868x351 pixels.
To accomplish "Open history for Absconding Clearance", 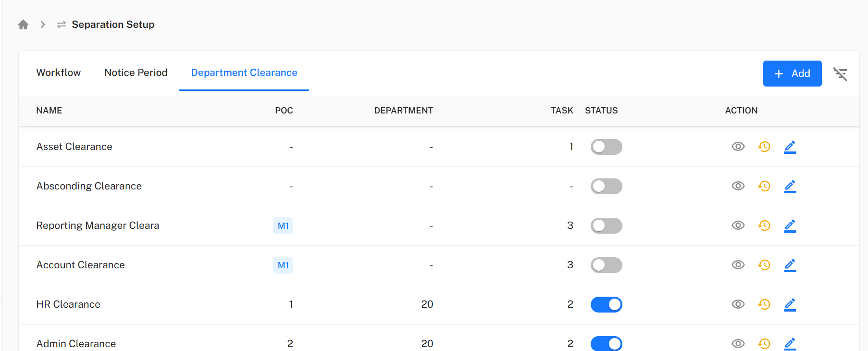I will [764, 186].
